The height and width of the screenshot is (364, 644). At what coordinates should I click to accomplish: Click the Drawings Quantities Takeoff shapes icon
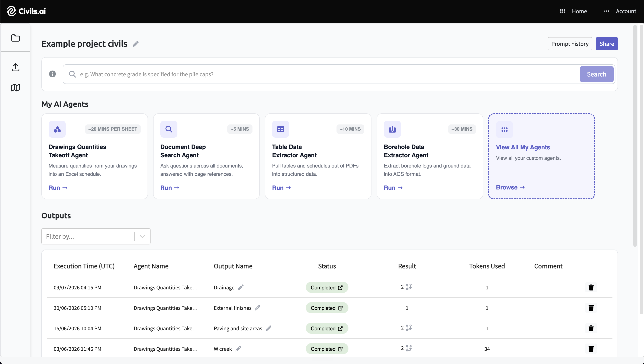pos(57,129)
